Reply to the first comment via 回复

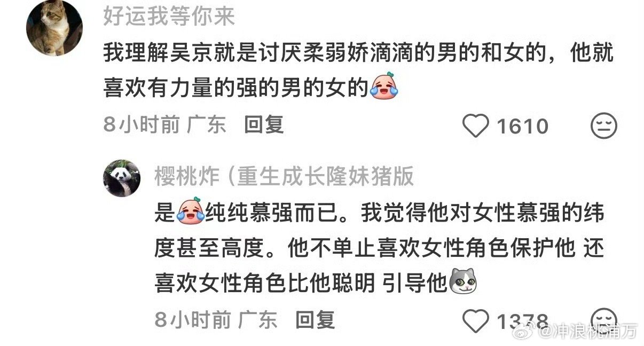click(264, 125)
